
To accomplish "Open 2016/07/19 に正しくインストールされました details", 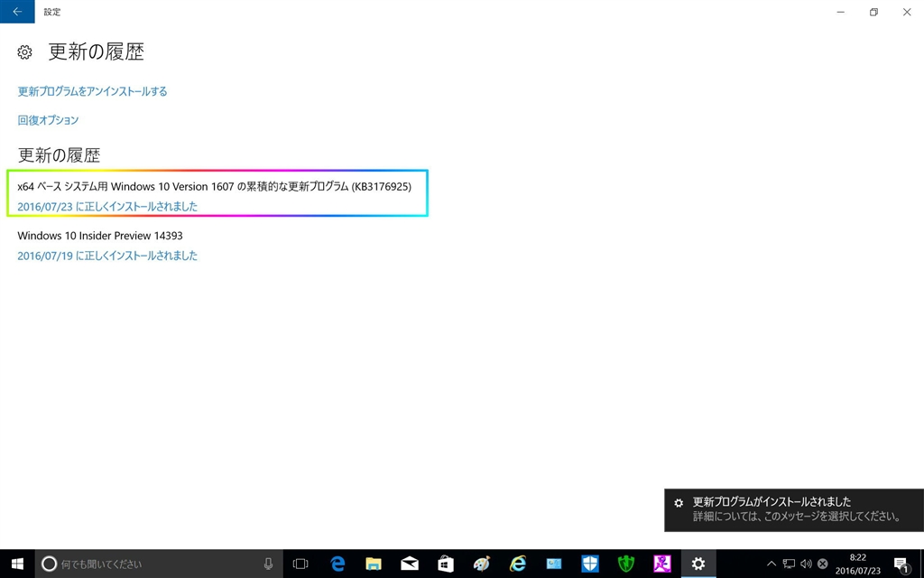I will coord(107,256).
